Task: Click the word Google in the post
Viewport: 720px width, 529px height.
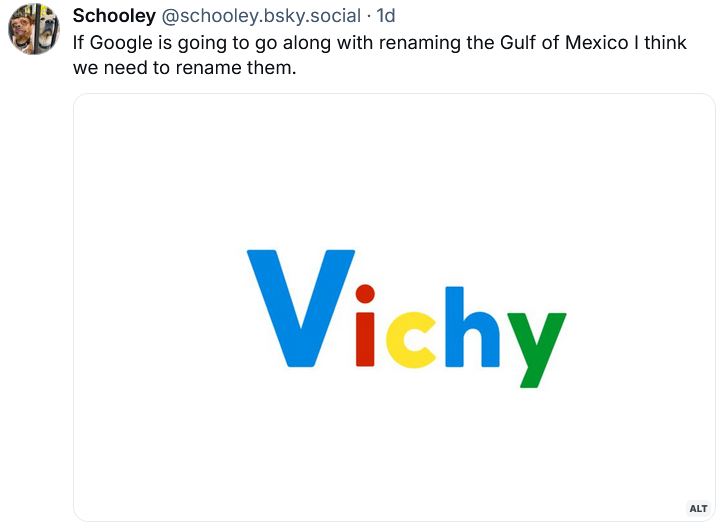Action: pyautogui.click(x=121, y=43)
